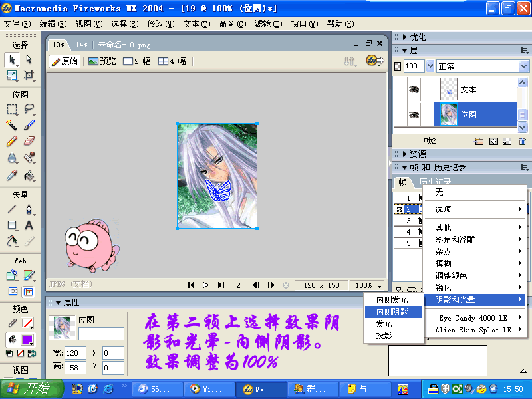The image size is (532, 399).
Task: Select the Pencil tool
Action: (12, 141)
